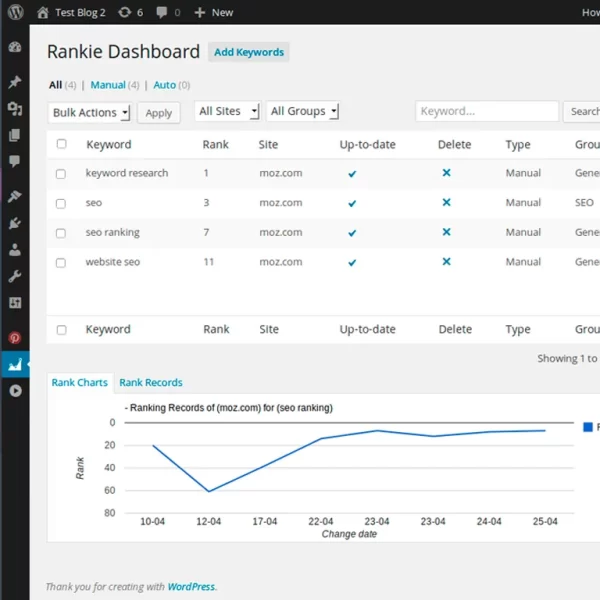Viewport: 600px width, 600px height.
Task: Delete the seo keyword row
Action: click(446, 202)
